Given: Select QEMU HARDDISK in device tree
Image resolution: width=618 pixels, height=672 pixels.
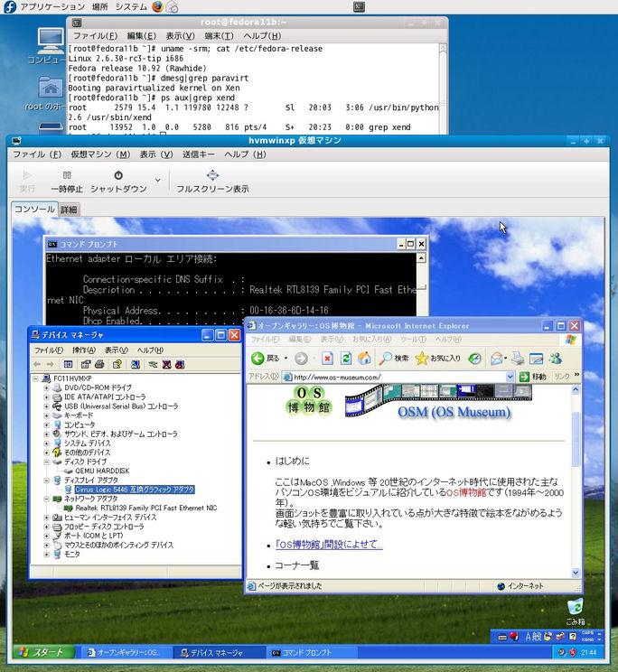Looking at the screenshot, I should [x=102, y=471].
